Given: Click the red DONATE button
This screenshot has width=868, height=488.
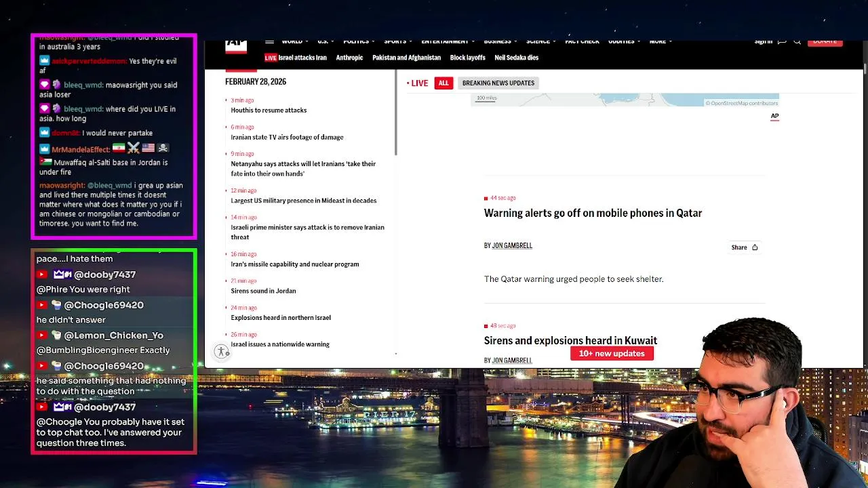Looking at the screenshot, I should click(x=825, y=42).
